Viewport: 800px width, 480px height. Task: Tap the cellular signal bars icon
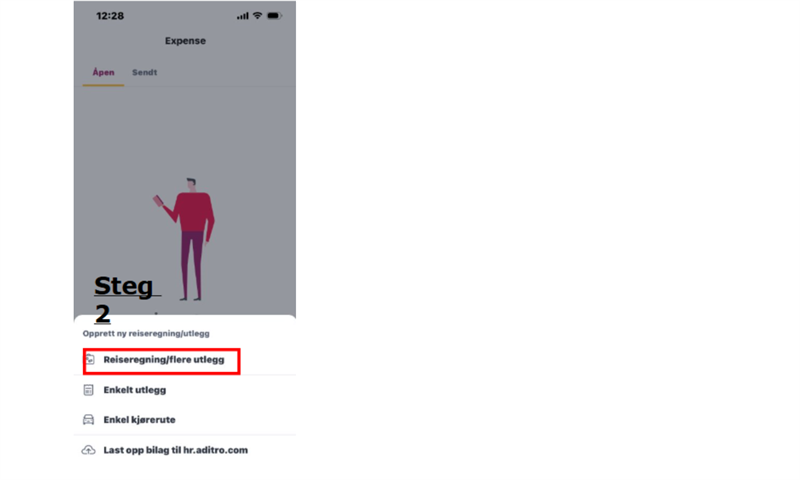click(242, 16)
